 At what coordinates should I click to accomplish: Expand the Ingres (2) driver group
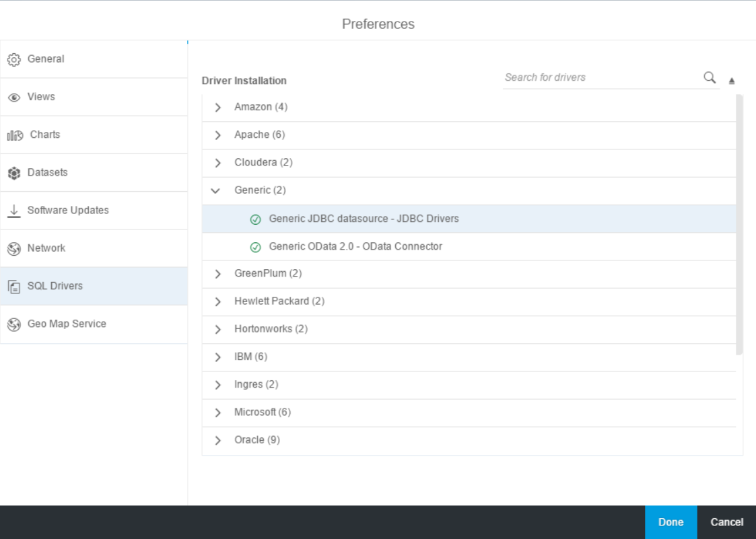(217, 385)
